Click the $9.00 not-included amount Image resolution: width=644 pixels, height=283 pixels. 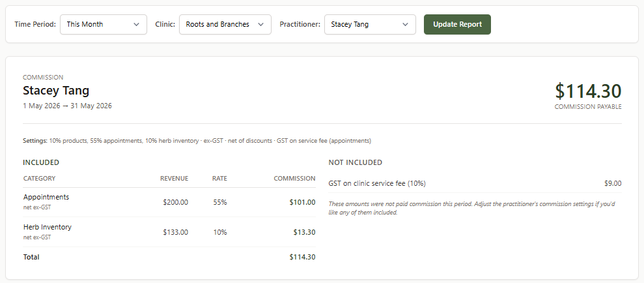pos(613,183)
